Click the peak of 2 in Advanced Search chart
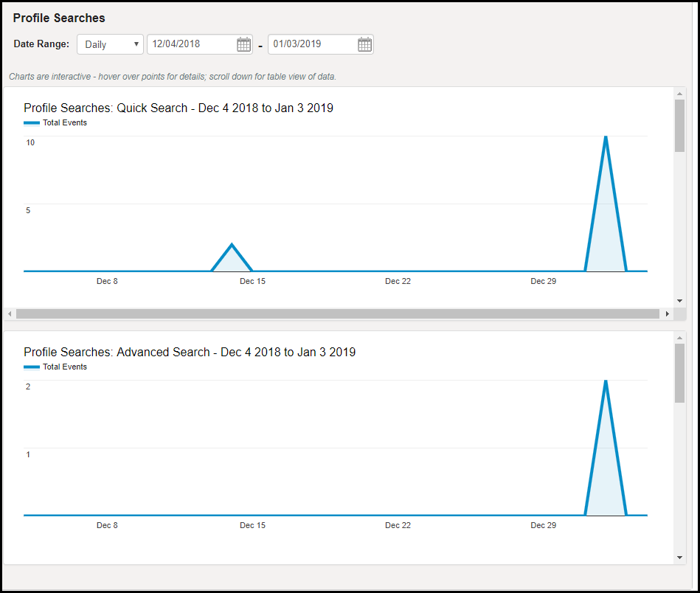Image resolution: width=700 pixels, height=593 pixels. [606, 381]
